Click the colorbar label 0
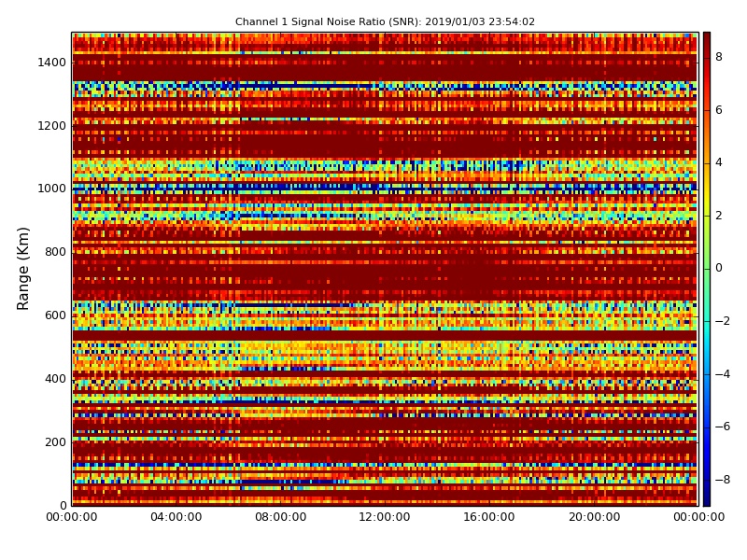The height and width of the screenshot is (560, 747). click(719, 268)
